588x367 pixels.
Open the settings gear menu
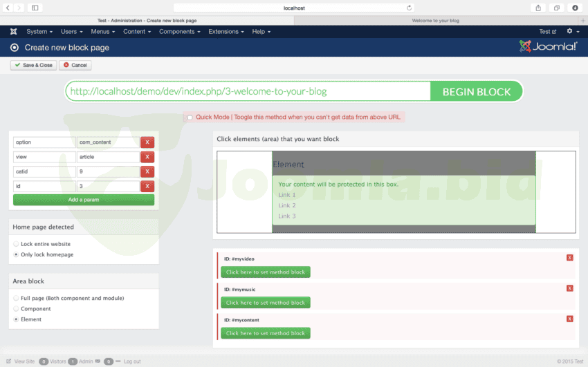(571, 32)
